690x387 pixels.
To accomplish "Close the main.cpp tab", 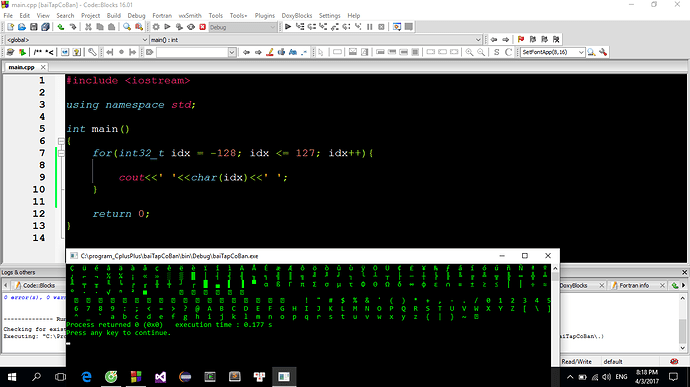I will pos(43,67).
